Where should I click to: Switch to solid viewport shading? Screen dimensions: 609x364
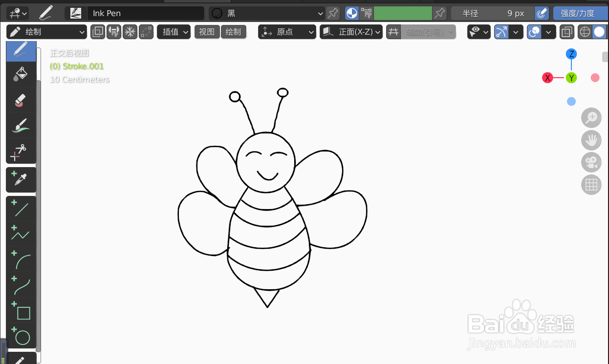[600, 32]
